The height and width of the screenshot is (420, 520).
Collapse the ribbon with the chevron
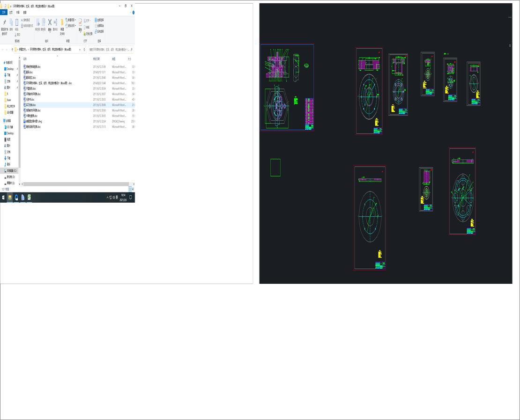pyautogui.click(x=130, y=12)
